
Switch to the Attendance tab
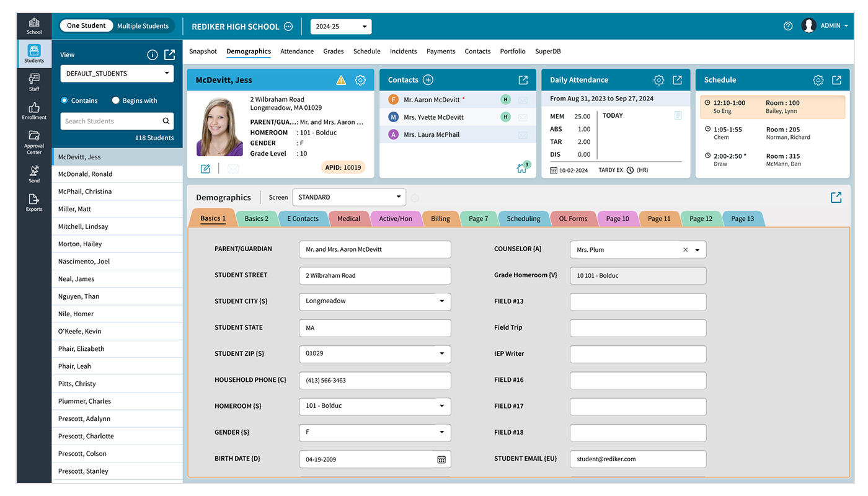(x=296, y=51)
